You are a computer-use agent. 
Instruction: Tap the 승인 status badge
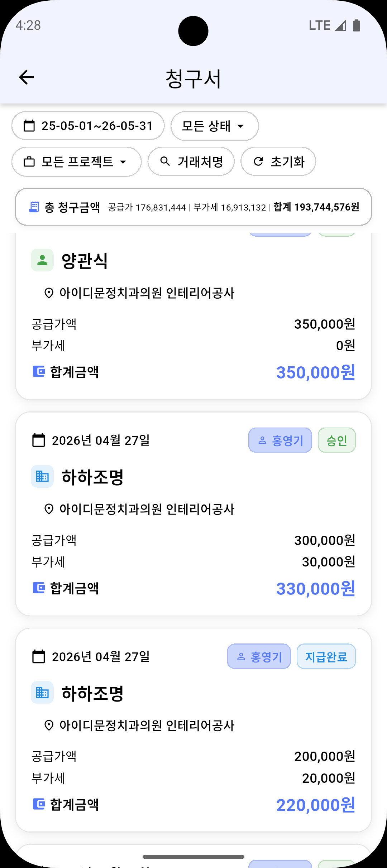pyautogui.click(x=337, y=440)
